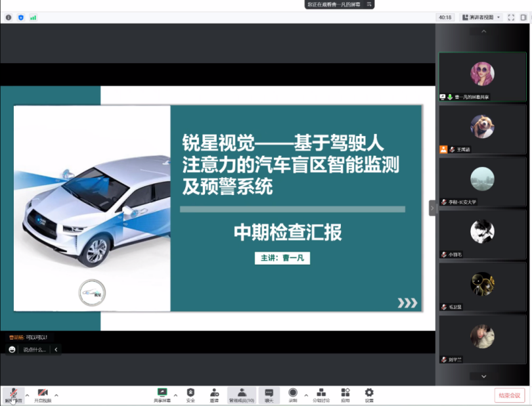Click the Invite (邀请) icon
This screenshot has height=406, width=532.
tap(213, 393)
